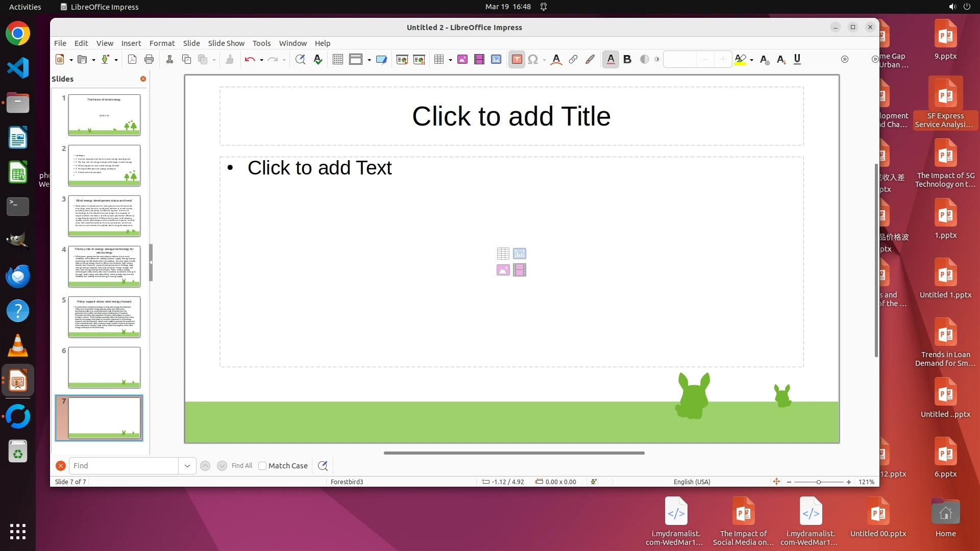Open highlighting color dropdown arrow
Viewport: 980px width, 551px height.
click(x=752, y=60)
